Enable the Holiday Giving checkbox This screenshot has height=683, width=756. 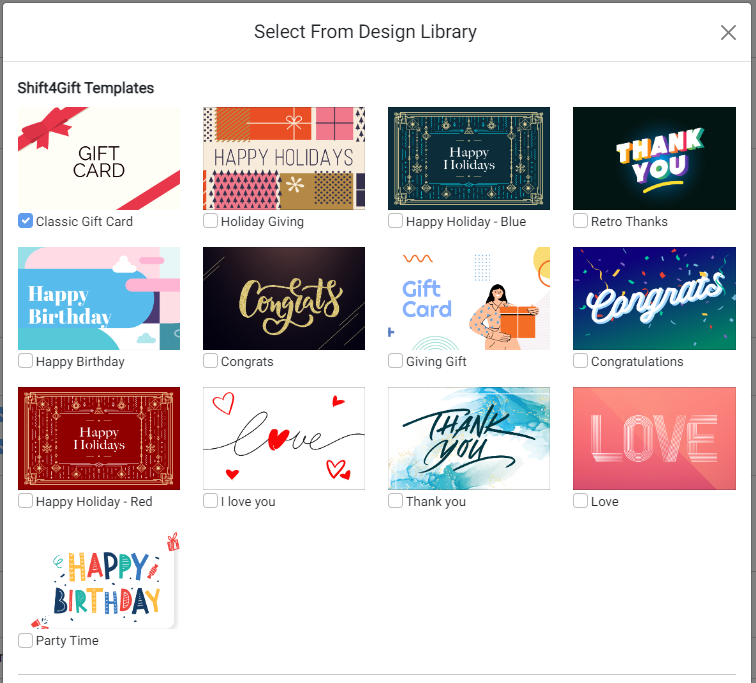click(x=210, y=221)
